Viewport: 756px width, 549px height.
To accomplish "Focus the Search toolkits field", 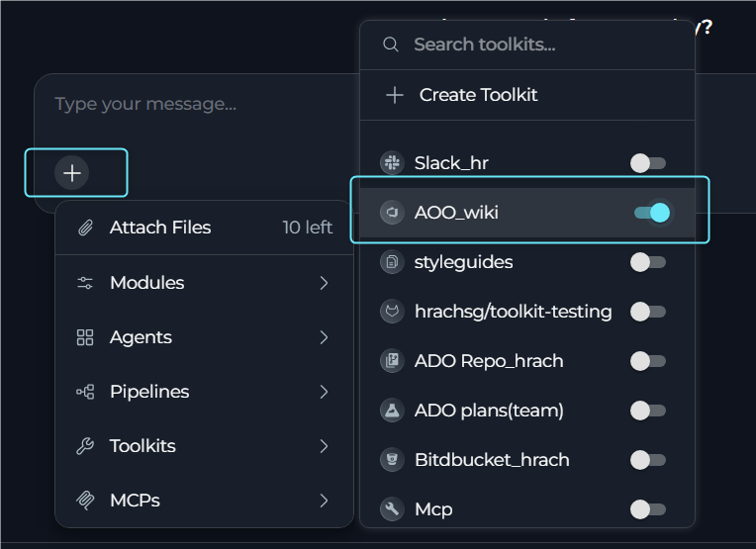I will [527, 45].
